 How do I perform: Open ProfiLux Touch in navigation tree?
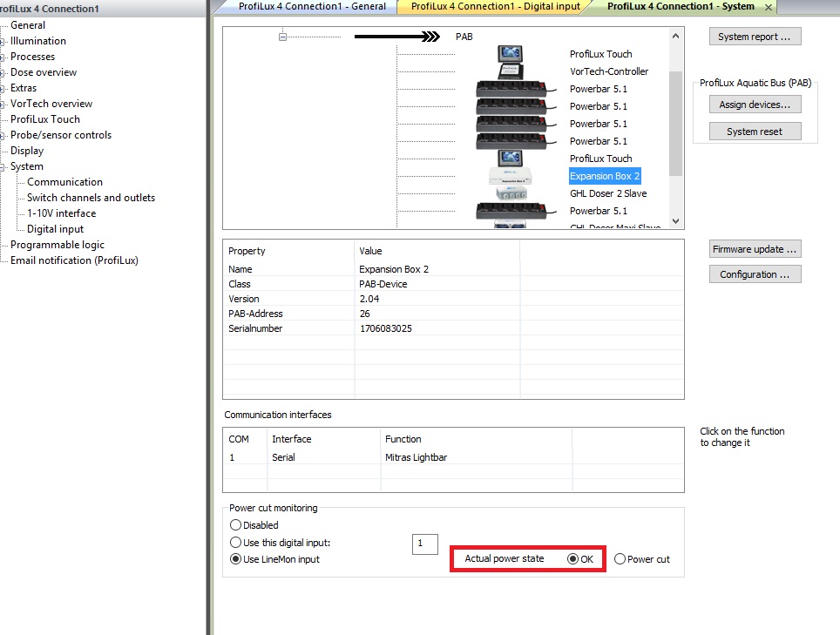pyautogui.click(x=45, y=118)
